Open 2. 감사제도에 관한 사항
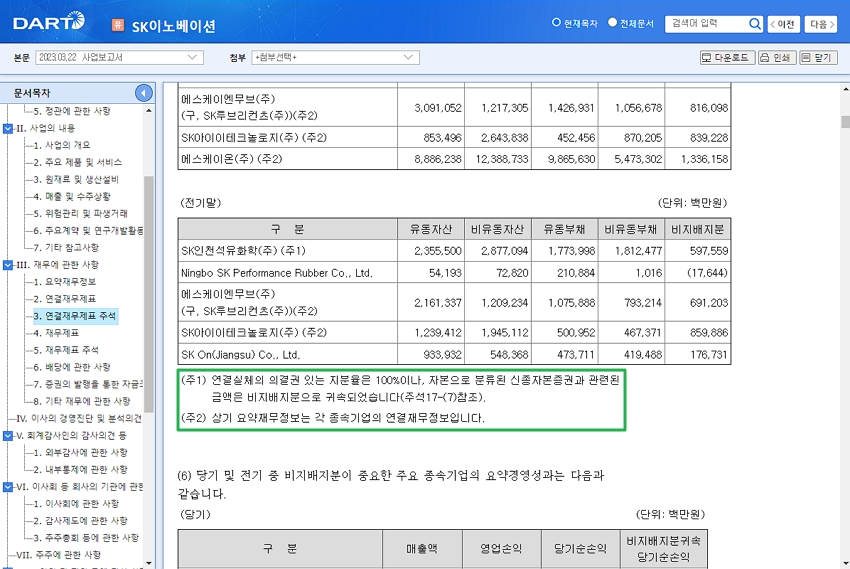Image resolution: width=850 pixels, height=569 pixels. 80,521
